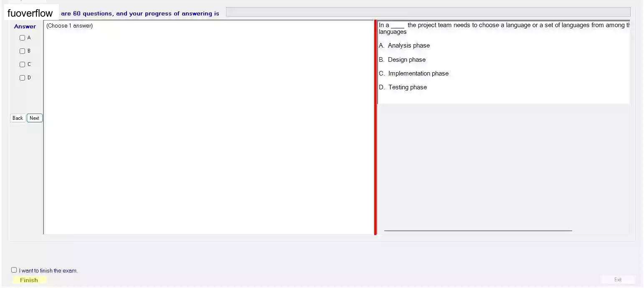Go Back to previous question
The width and height of the screenshot is (644, 288).
click(18, 118)
